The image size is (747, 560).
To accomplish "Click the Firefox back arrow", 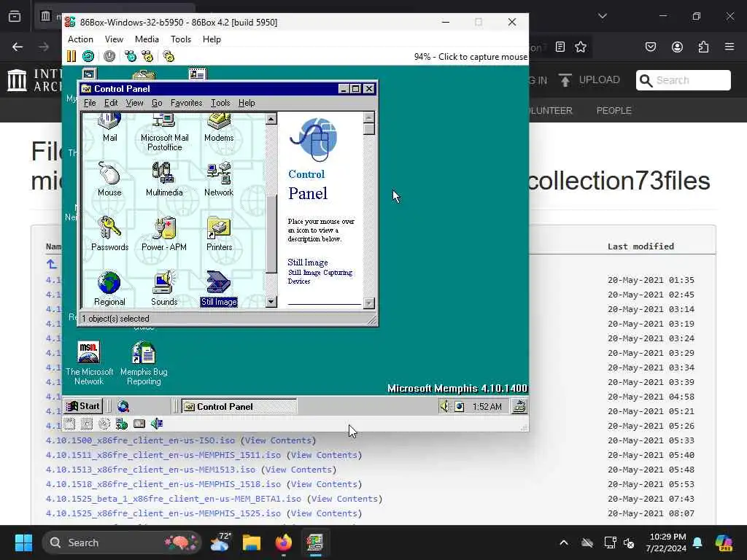I will (x=18, y=47).
